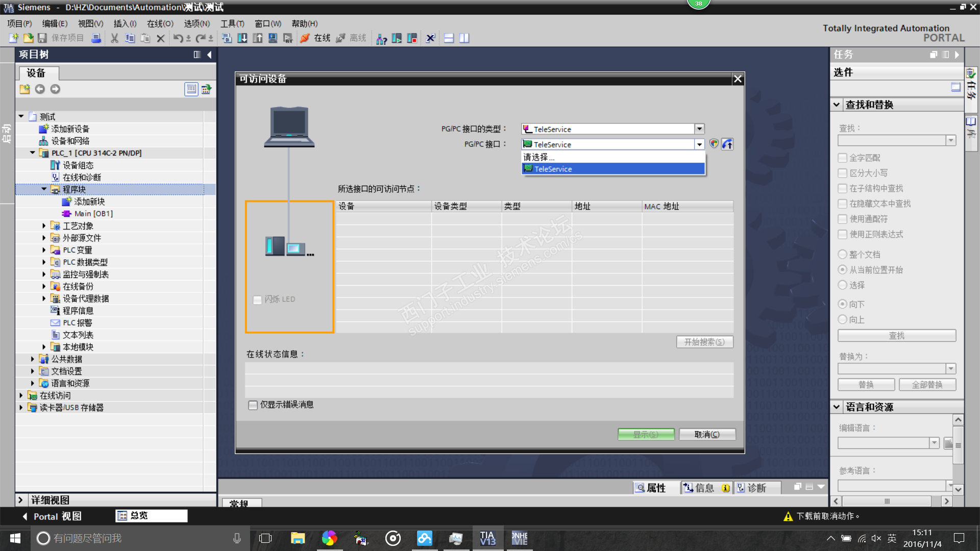Click the Download to device toolbar icon

click(242, 38)
